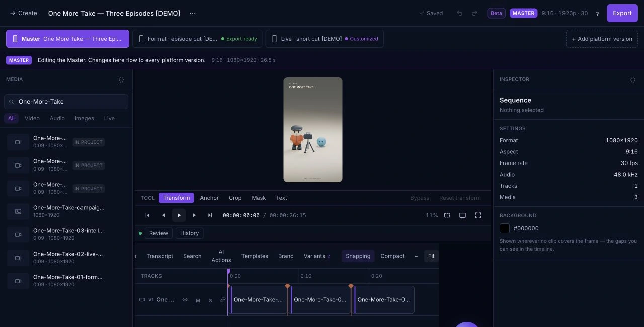Filter media by Audio
This screenshot has width=644, height=327.
tap(57, 118)
